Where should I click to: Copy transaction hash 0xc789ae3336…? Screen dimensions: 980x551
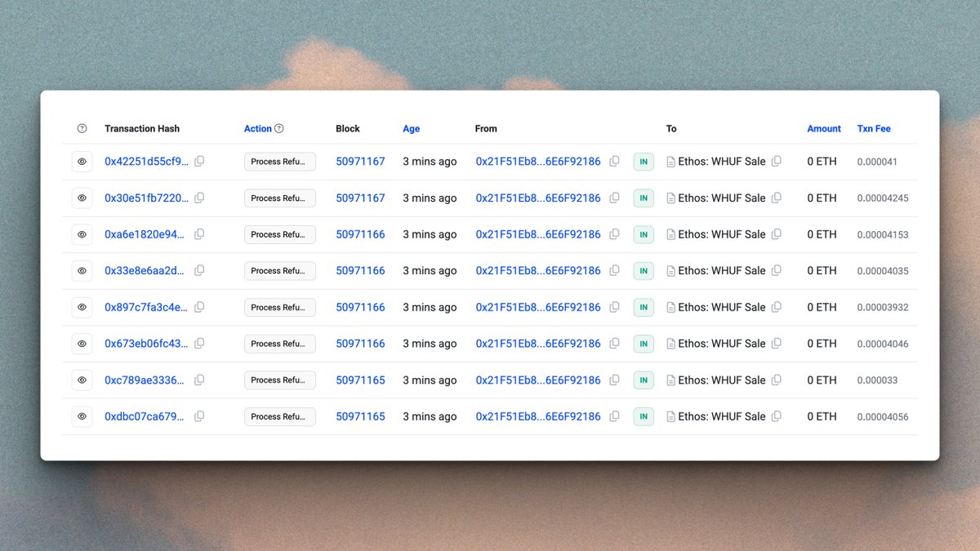coord(199,380)
